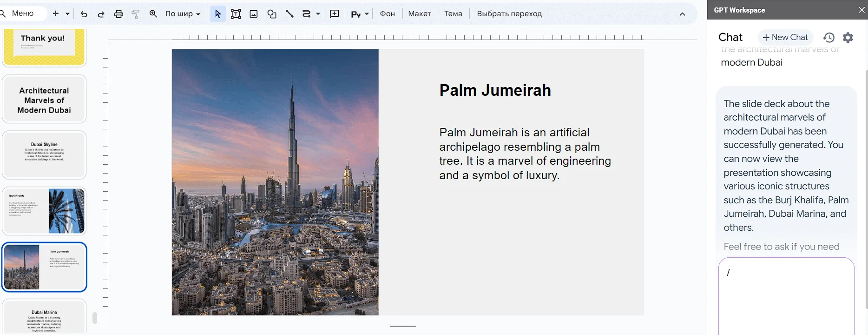The height and width of the screenshot is (335, 868).
Task: Open the Фон background option
Action: coord(387,14)
